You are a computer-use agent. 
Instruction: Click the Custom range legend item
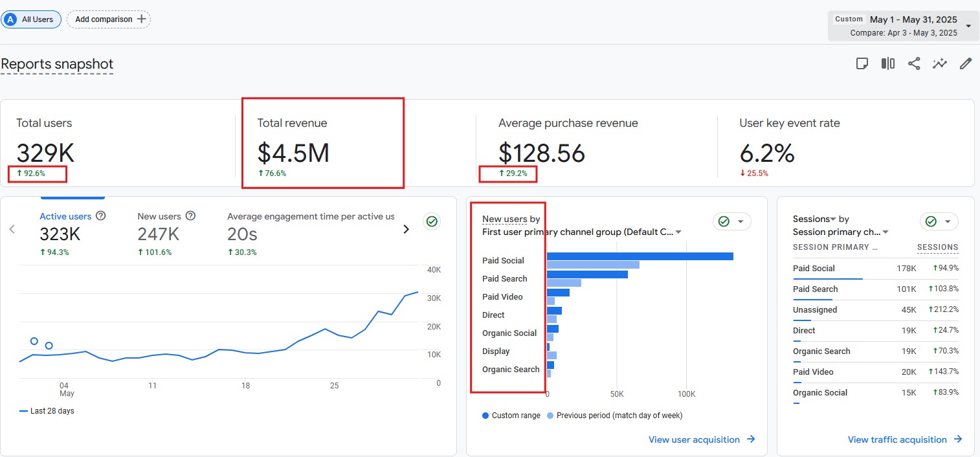pos(511,416)
